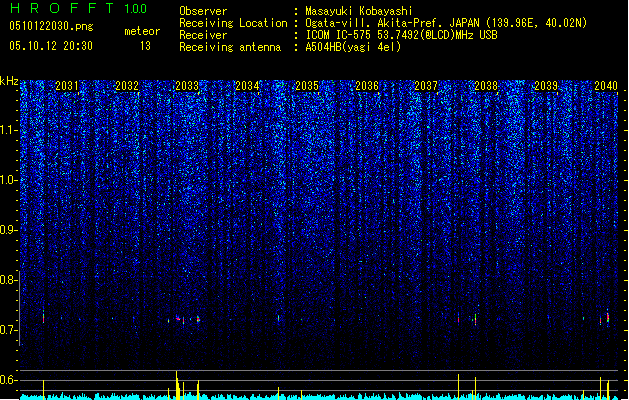The height and width of the screenshot is (400, 629).
Task: Click the 0.8 frequency axis label
Action: 9,280
